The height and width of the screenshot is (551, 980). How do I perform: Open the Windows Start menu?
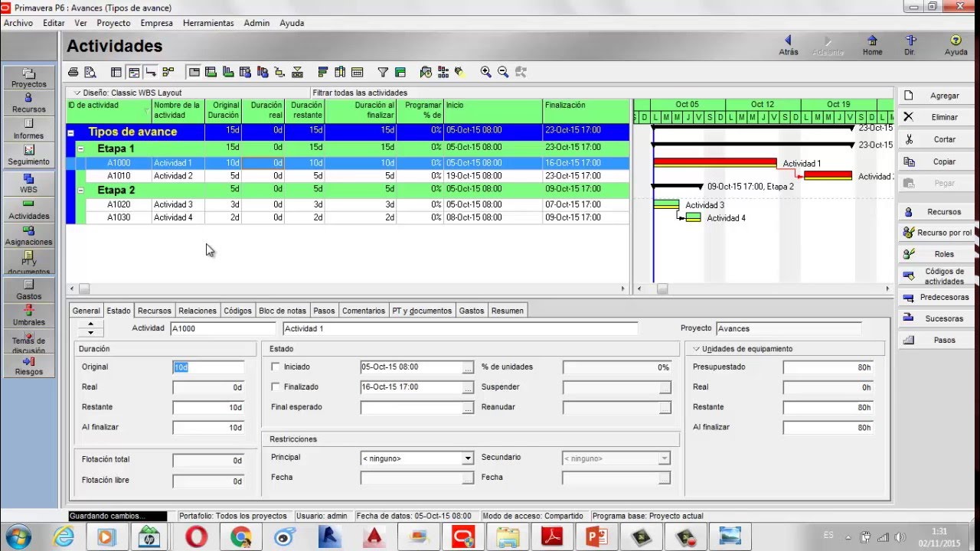click(x=17, y=536)
